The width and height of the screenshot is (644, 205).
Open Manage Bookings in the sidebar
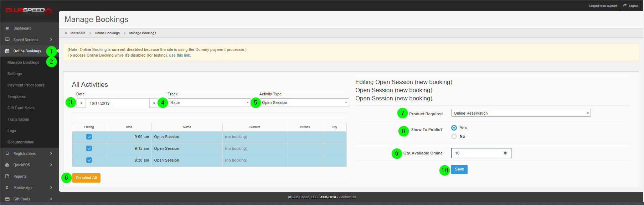coord(24,62)
